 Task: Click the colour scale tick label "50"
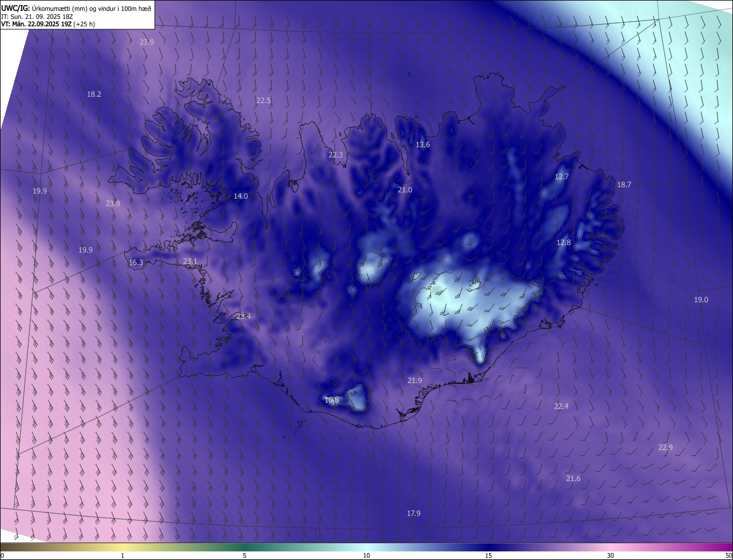[728, 555]
